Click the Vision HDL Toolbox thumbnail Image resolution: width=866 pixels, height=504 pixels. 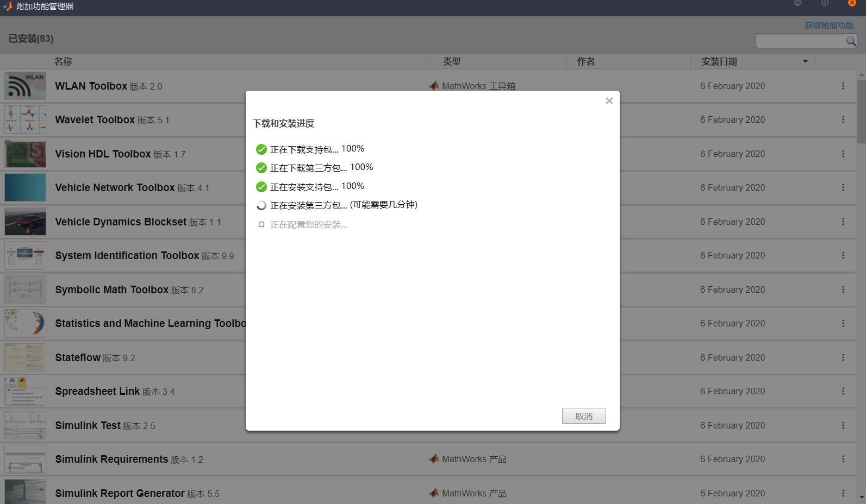coord(25,154)
